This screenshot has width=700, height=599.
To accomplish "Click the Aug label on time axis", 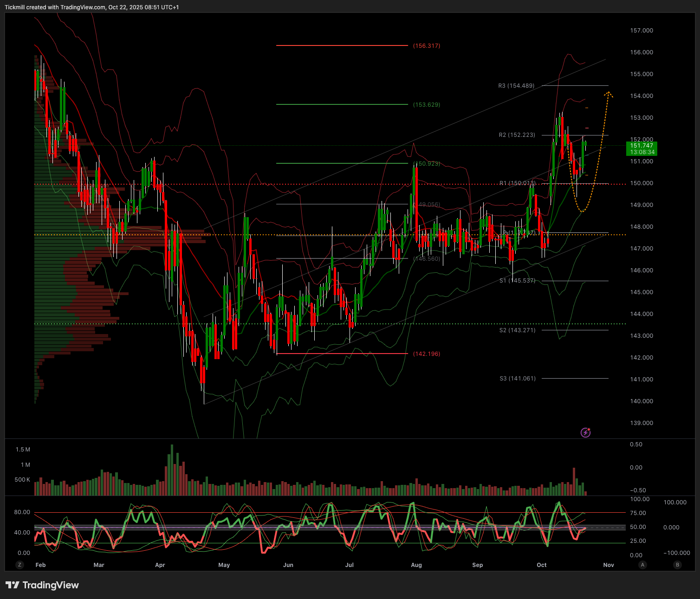I will click(x=416, y=565).
